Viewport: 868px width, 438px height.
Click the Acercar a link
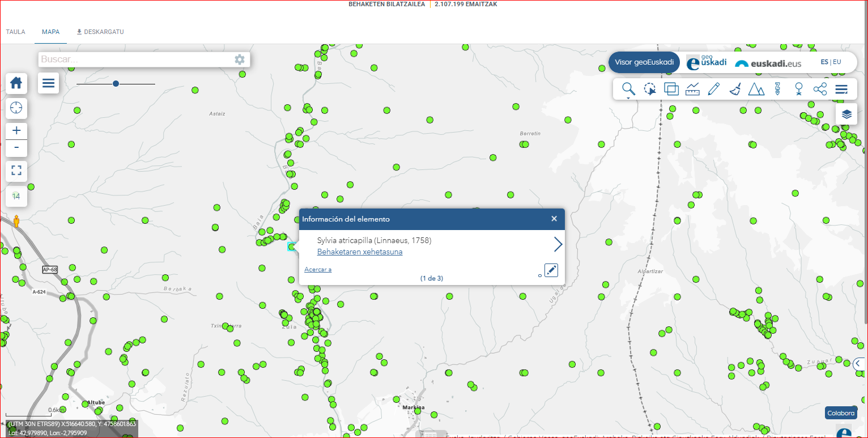tap(318, 270)
